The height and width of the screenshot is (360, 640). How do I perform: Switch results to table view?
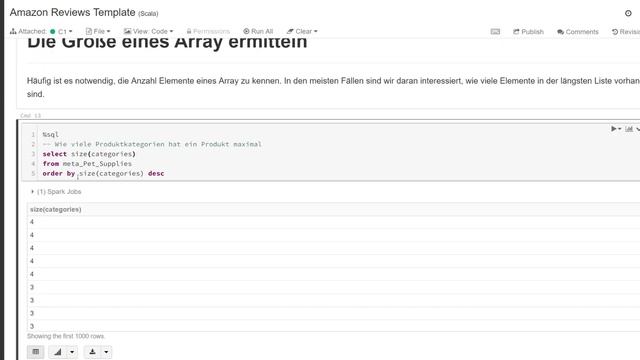36,352
